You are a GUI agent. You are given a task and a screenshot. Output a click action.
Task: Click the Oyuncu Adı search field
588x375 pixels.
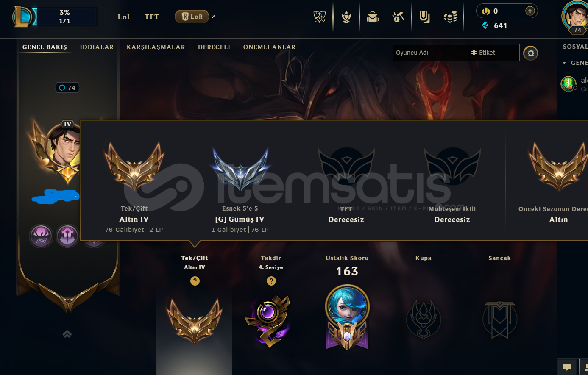click(x=431, y=53)
